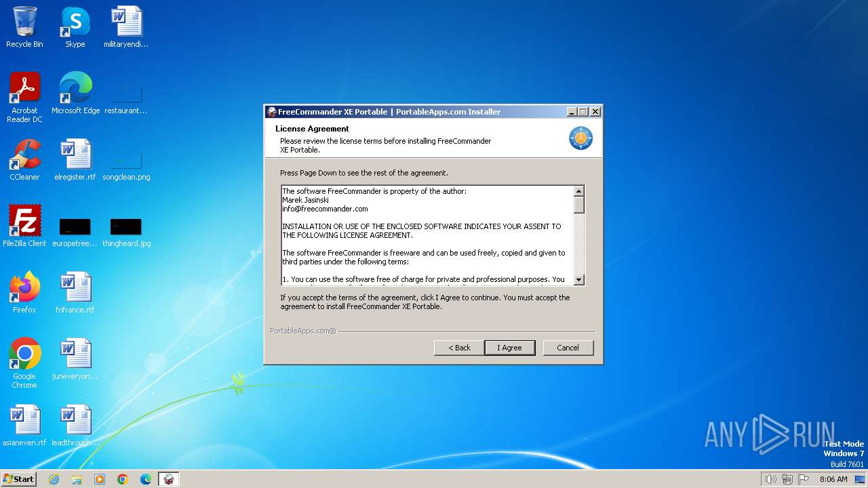Launch CCleaner from the desktop
This screenshot has width=868, height=488.
(x=24, y=160)
